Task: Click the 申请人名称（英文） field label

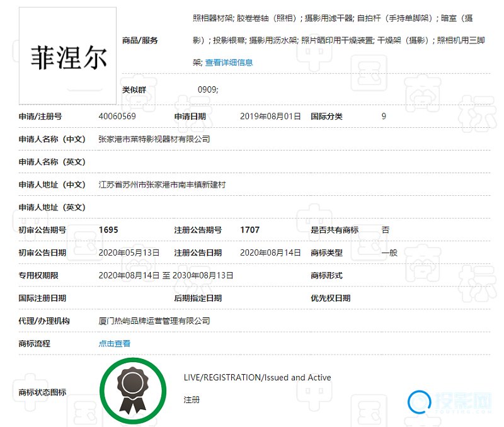Action: (x=52, y=162)
